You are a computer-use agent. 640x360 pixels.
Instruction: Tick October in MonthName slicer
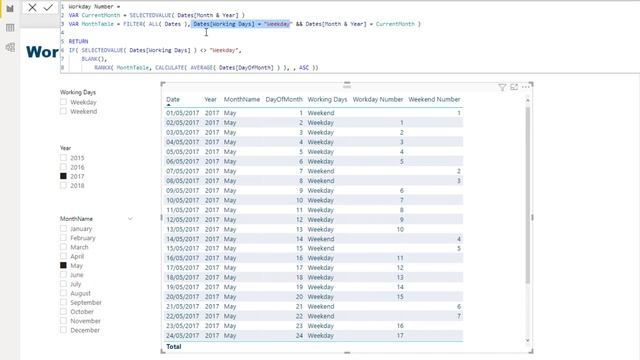click(x=63, y=311)
